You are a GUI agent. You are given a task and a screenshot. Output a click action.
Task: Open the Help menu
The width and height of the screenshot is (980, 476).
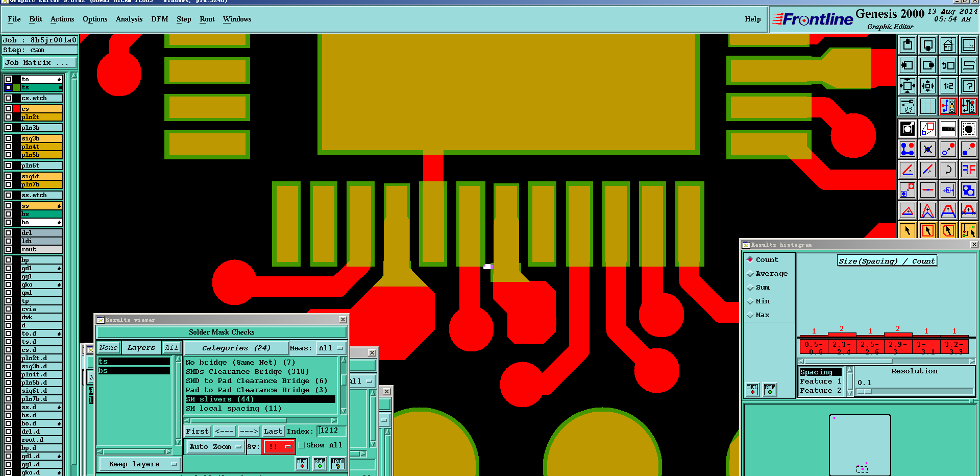pos(752,19)
